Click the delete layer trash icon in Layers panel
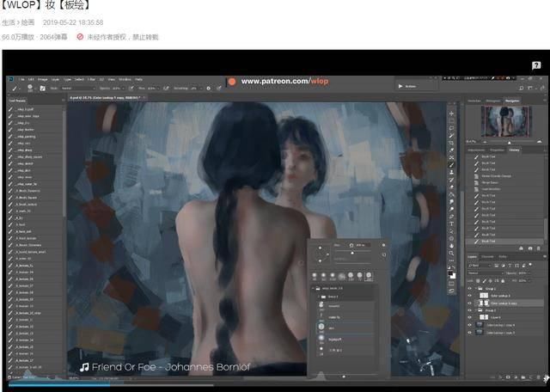Screen dimensions: 550x392 pos(539,377)
